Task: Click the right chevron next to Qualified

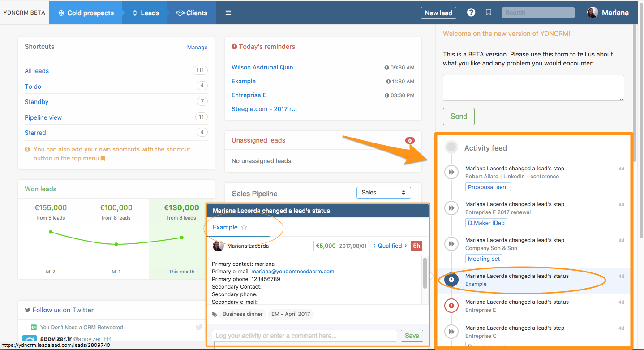Action: click(x=406, y=246)
